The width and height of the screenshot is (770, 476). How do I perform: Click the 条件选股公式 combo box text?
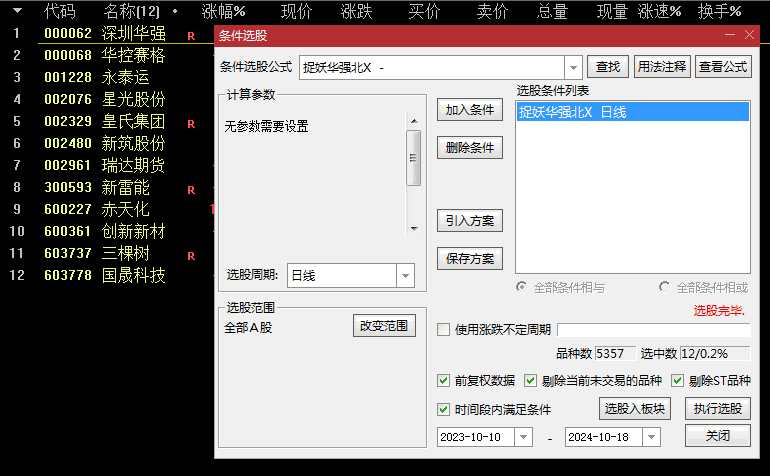(432, 67)
